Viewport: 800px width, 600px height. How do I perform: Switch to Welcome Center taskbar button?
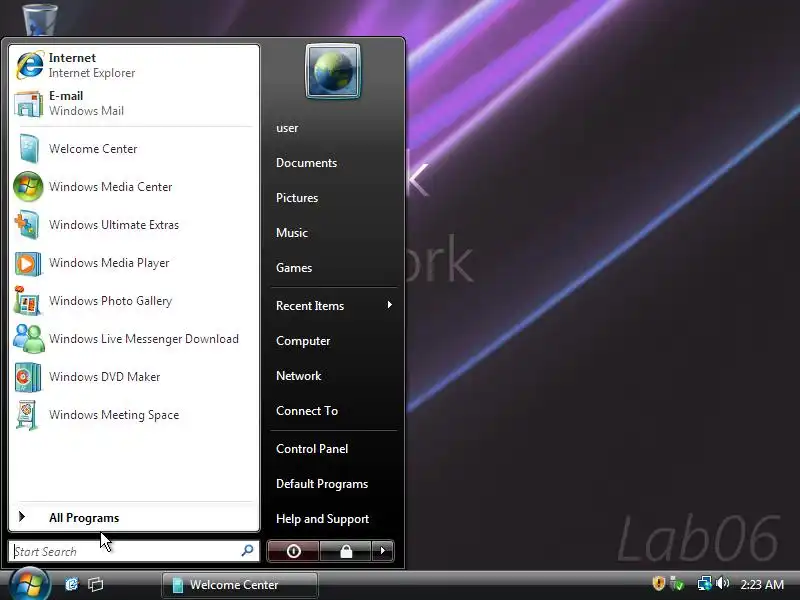tap(240, 585)
